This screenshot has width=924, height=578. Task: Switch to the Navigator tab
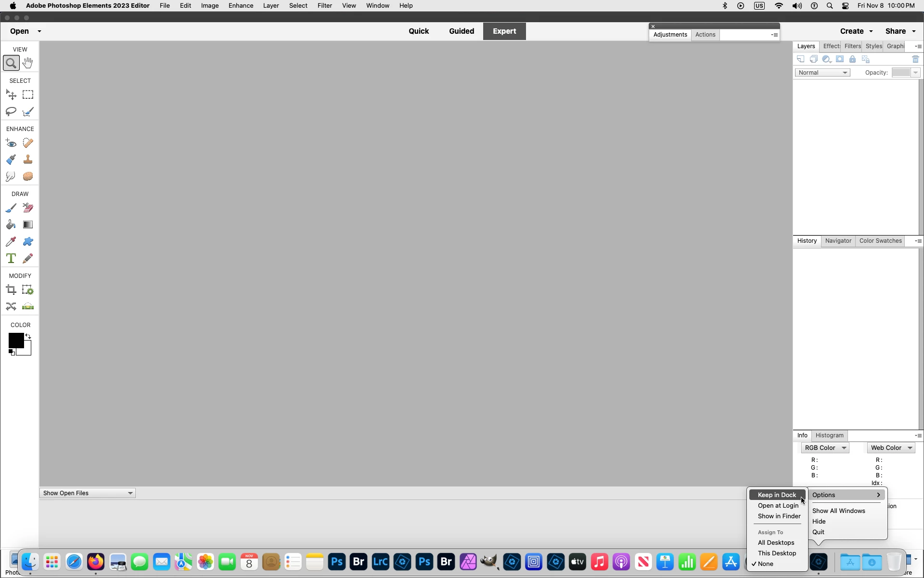838,241
